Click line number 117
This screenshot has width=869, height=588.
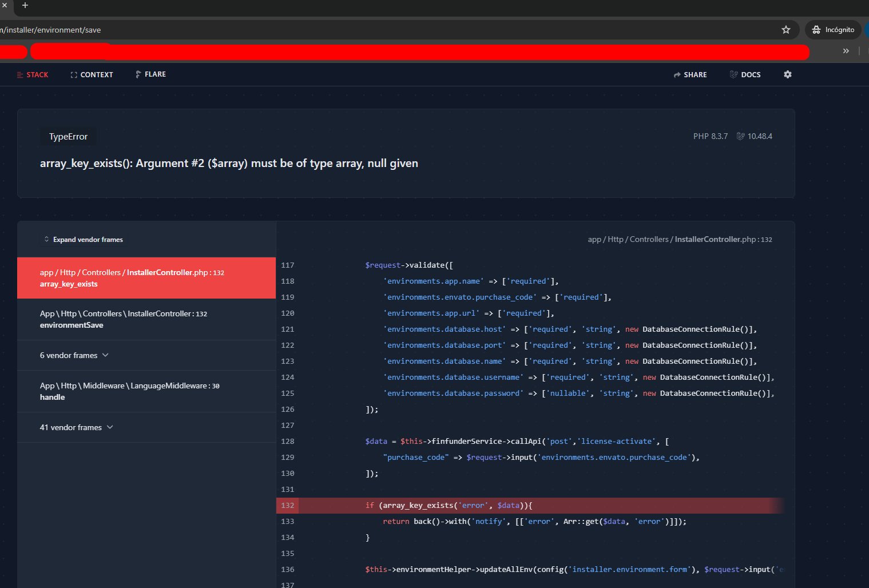[x=287, y=265]
